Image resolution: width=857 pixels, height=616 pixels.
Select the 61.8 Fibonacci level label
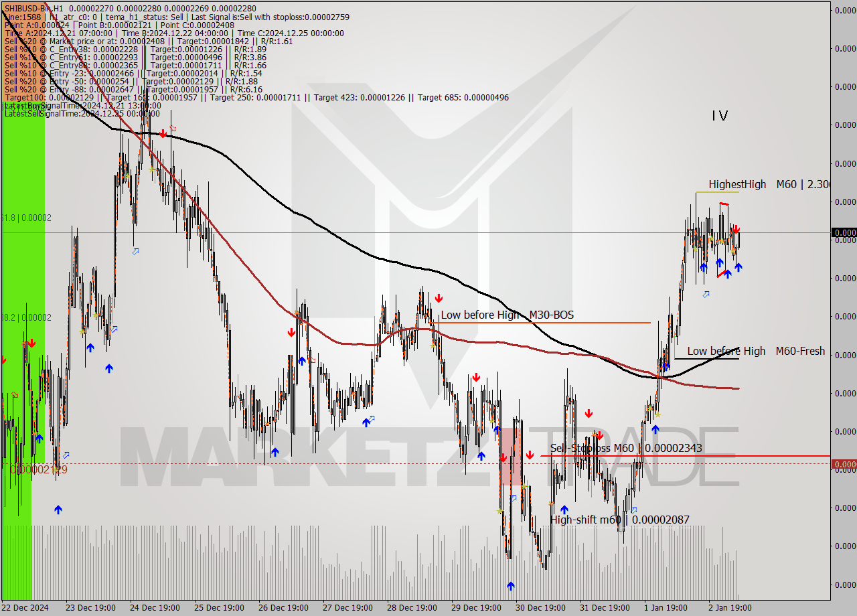26,218
